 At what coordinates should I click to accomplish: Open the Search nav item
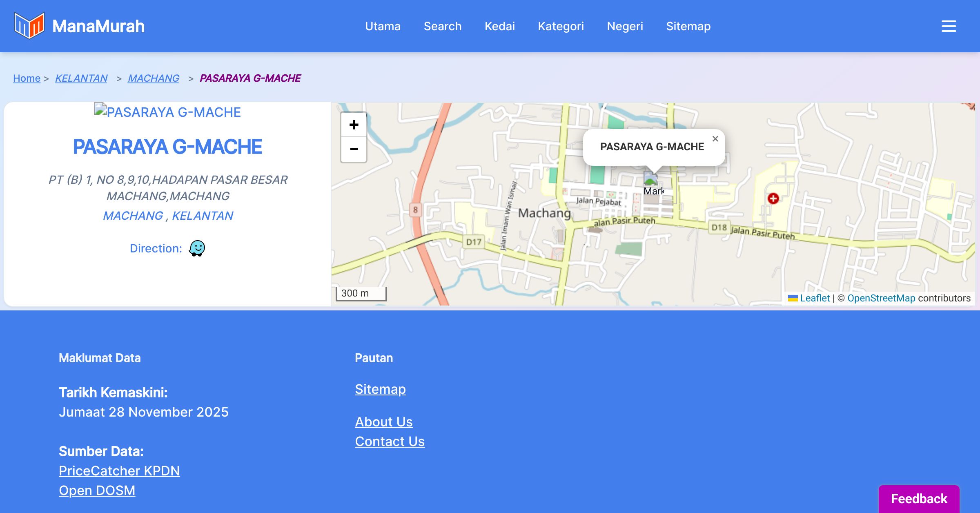tap(442, 26)
